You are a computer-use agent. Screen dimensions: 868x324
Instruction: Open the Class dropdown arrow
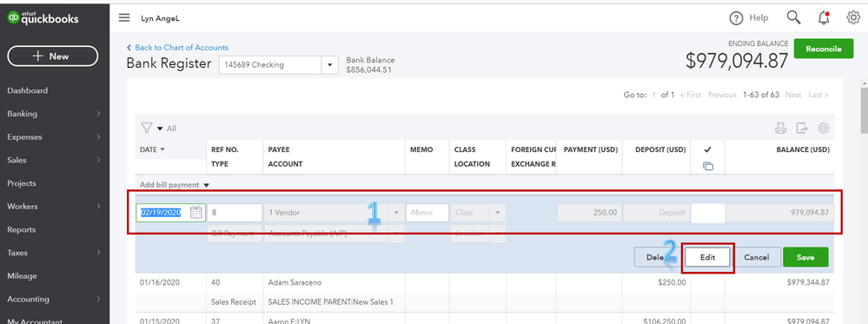(x=497, y=213)
